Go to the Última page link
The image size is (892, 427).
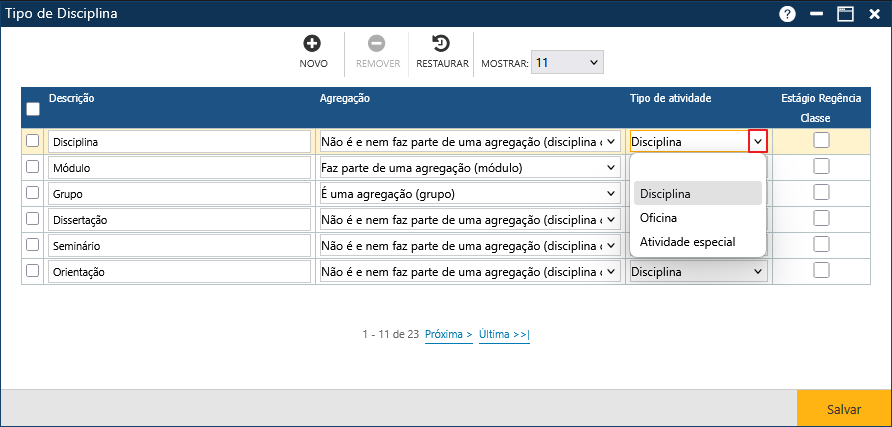tap(504, 334)
